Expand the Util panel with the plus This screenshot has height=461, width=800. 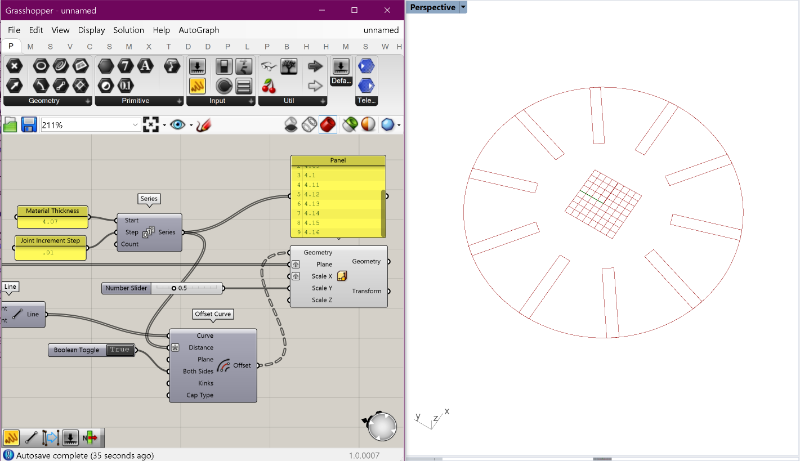pos(323,101)
